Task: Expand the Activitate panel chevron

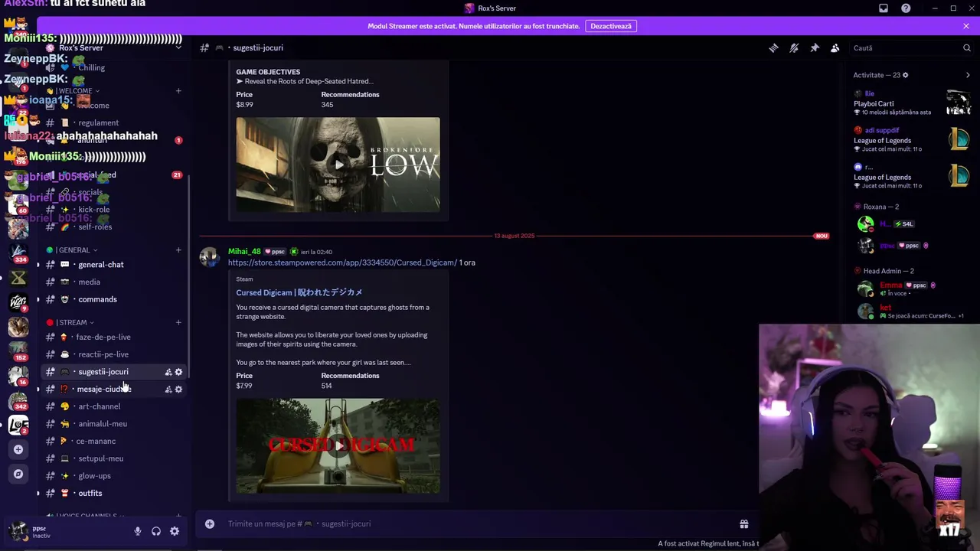Action: tap(968, 75)
